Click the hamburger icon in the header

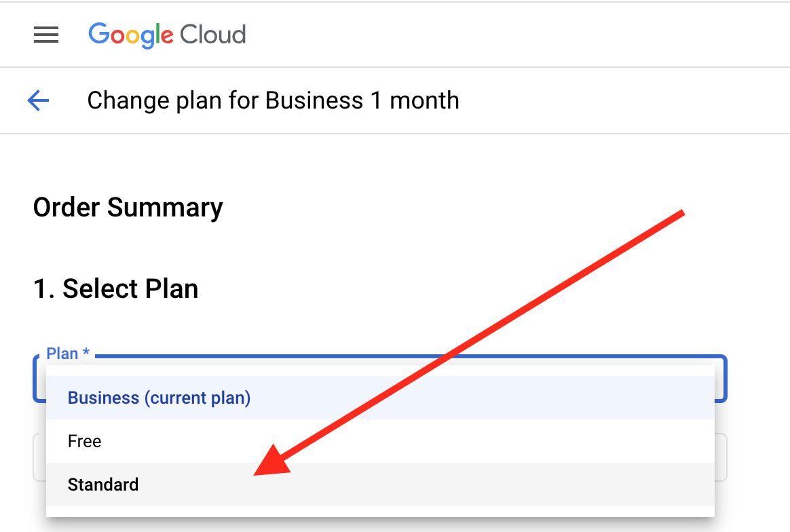pyautogui.click(x=46, y=35)
